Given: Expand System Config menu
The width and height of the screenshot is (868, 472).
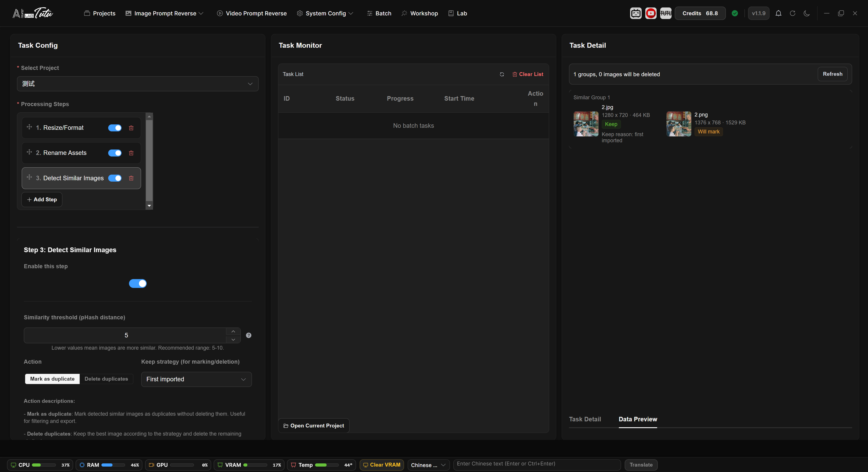Looking at the screenshot, I should [325, 13].
